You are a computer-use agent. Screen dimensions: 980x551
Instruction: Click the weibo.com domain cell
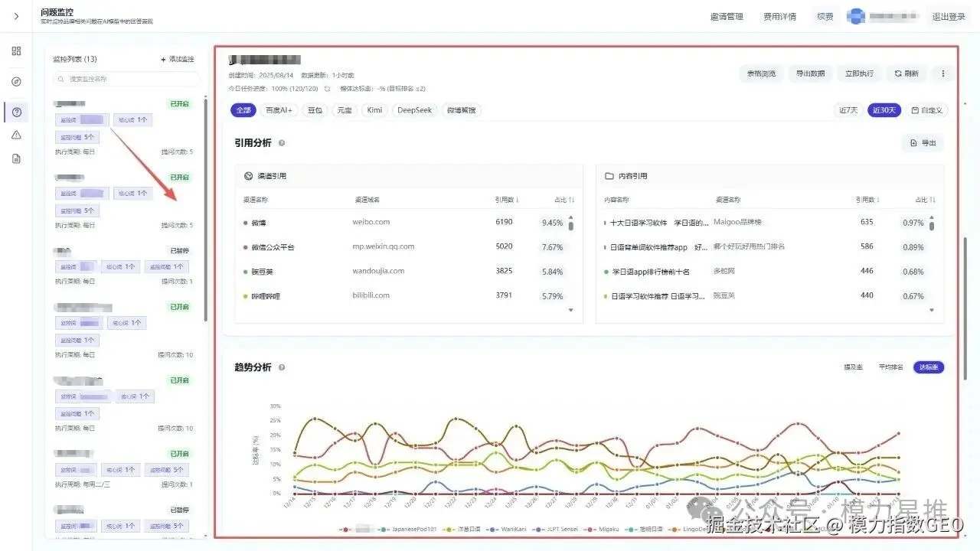coord(371,222)
